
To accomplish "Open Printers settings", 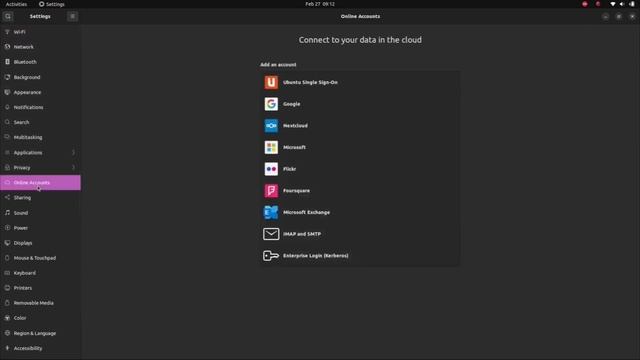I will (x=40, y=288).
